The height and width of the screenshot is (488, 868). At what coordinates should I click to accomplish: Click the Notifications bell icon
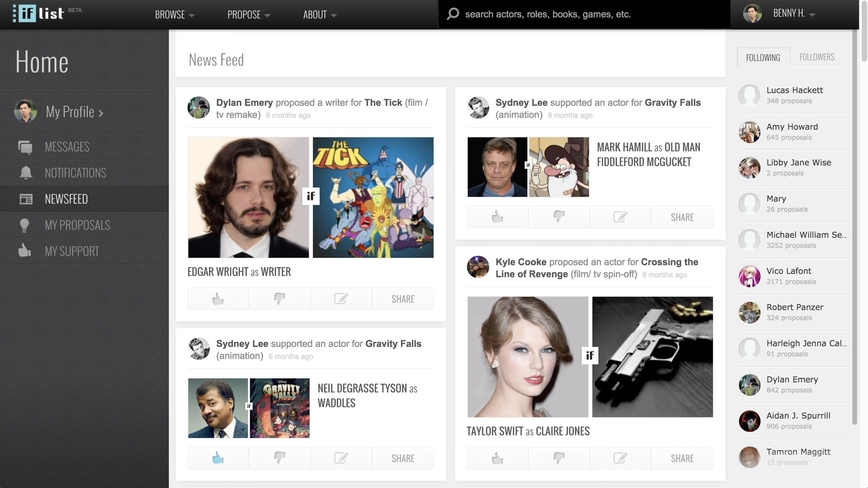(x=26, y=173)
